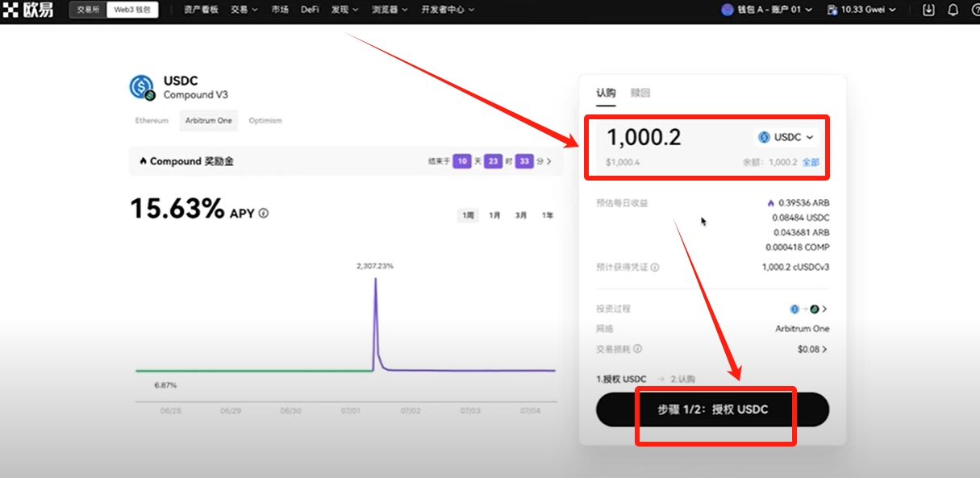Click 步骤 1/2：授权 USDC button
The height and width of the screenshot is (478, 980).
pyautogui.click(x=713, y=409)
